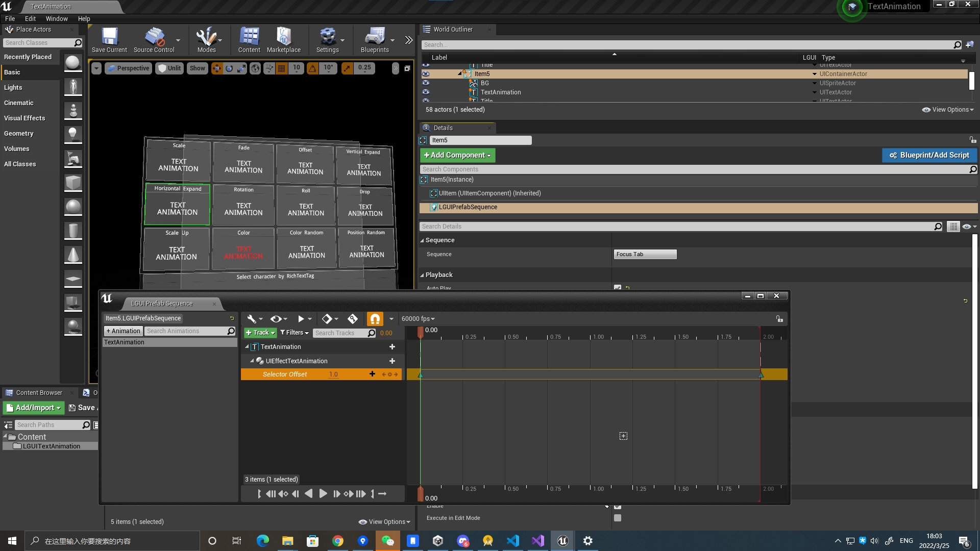Open the Marketplace from the main toolbar
Viewport: 980px width, 551px height.
284,40
